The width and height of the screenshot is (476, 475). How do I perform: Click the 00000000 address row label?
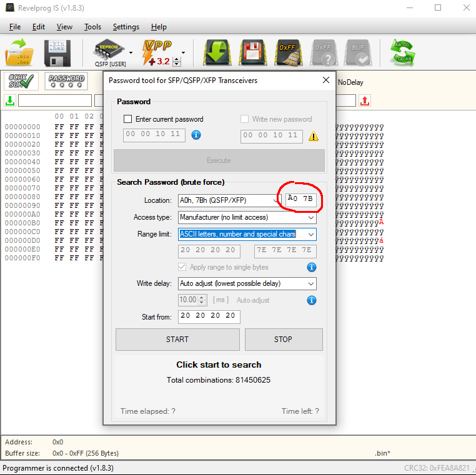coord(22,127)
